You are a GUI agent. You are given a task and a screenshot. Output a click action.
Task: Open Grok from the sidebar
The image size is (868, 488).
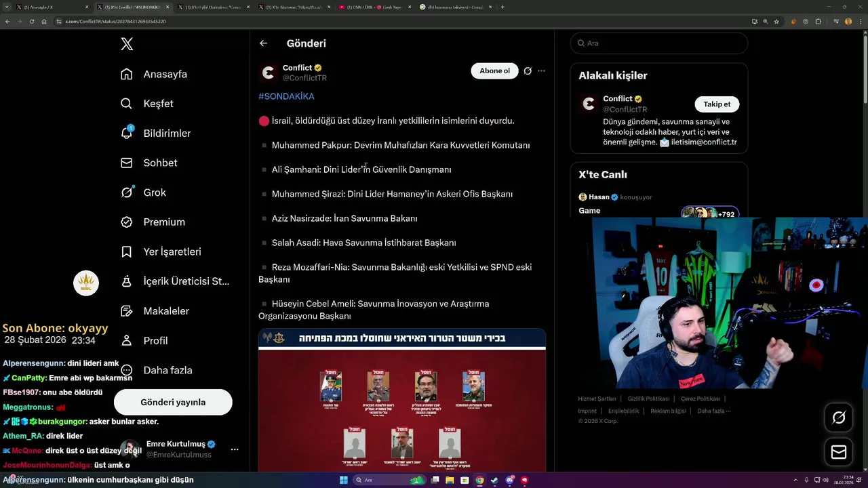[x=143, y=192]
